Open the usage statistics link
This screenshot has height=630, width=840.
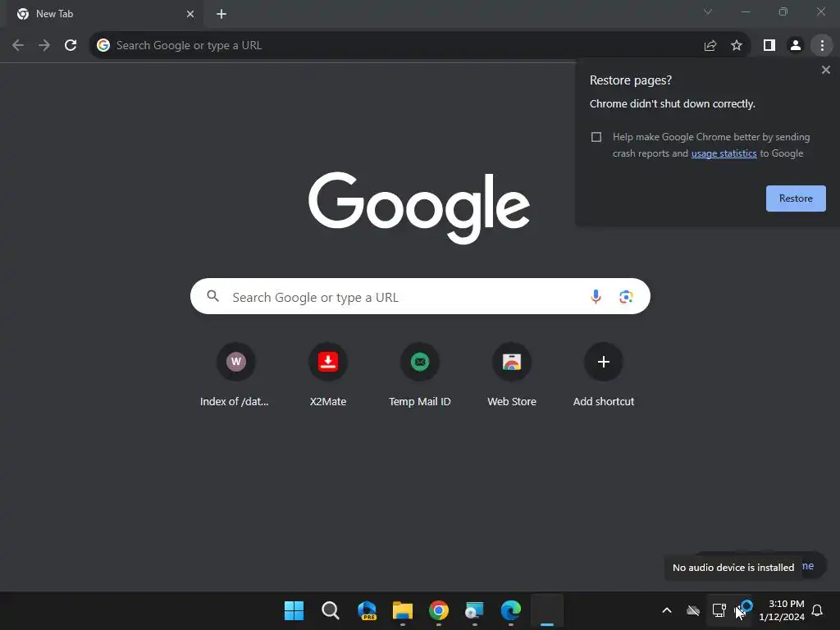(724, 153)
